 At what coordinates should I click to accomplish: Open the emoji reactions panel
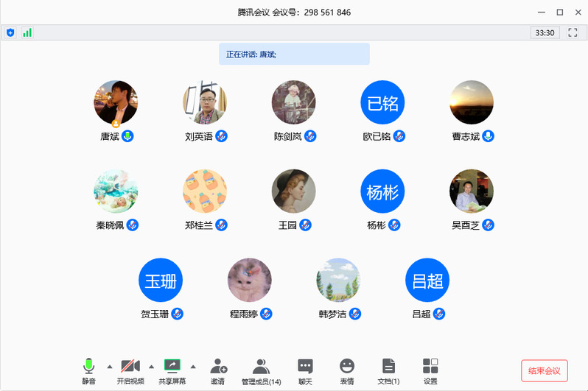[346, 370]
